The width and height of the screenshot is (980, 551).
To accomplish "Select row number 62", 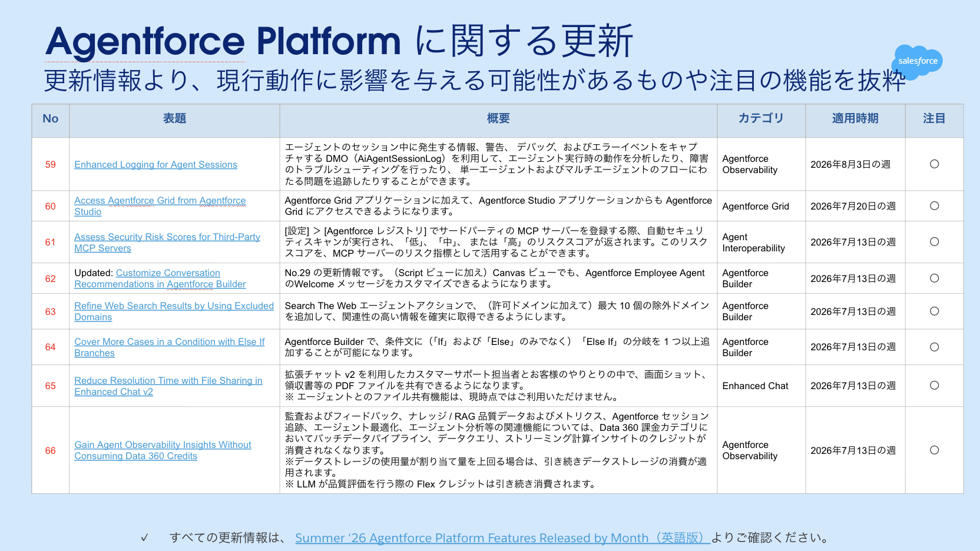I will (51, 279).
